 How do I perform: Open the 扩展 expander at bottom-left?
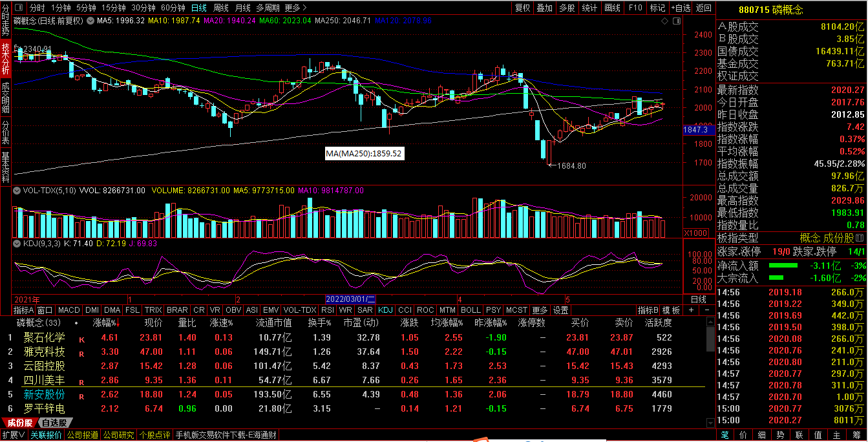pyautogui.click(x=13, y=435)
